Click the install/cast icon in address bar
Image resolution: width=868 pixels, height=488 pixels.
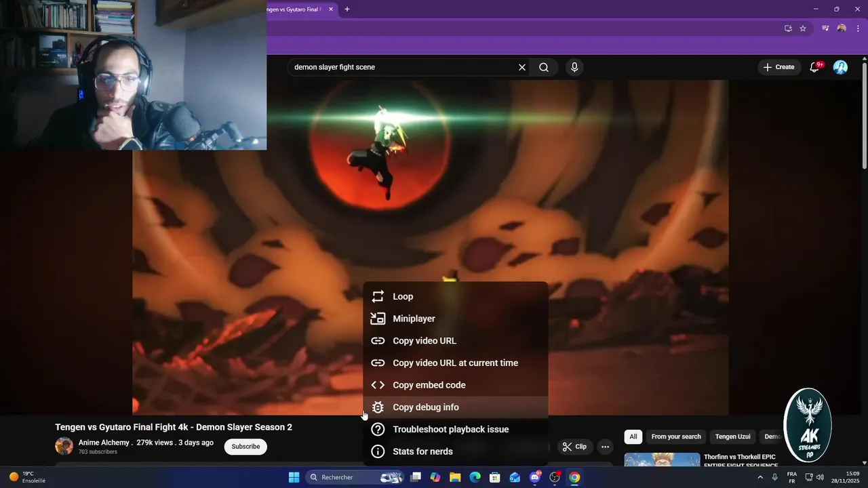point(788,28)
